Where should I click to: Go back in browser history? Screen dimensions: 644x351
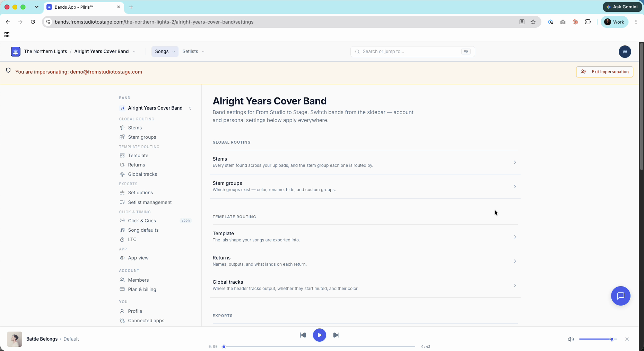8,22
